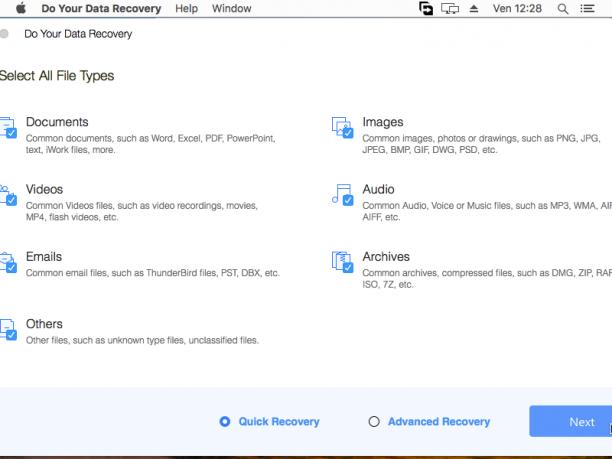Screen dimensions: 612x459
Task: Click the Audio heading text
Action: (x=378, y=189)
